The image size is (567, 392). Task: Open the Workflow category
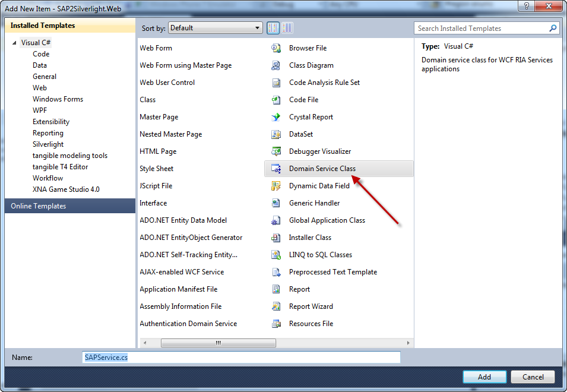pyautogui.click(x=47, y=178)
